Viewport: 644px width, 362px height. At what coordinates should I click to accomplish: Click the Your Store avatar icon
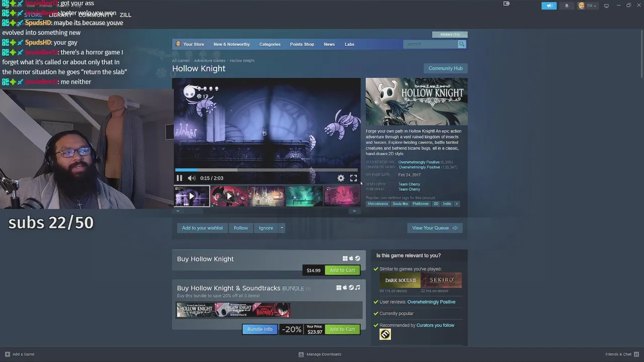(178, 44)
